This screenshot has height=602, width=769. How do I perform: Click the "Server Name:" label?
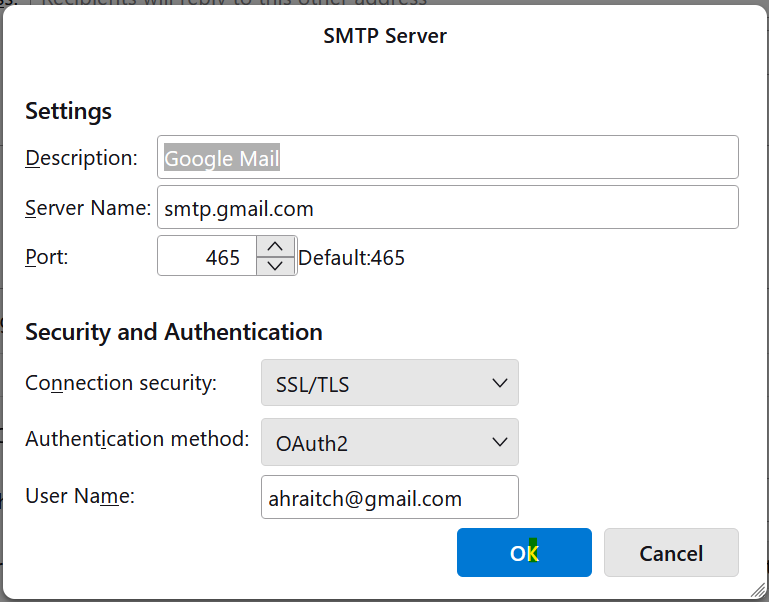click(88, 208)
